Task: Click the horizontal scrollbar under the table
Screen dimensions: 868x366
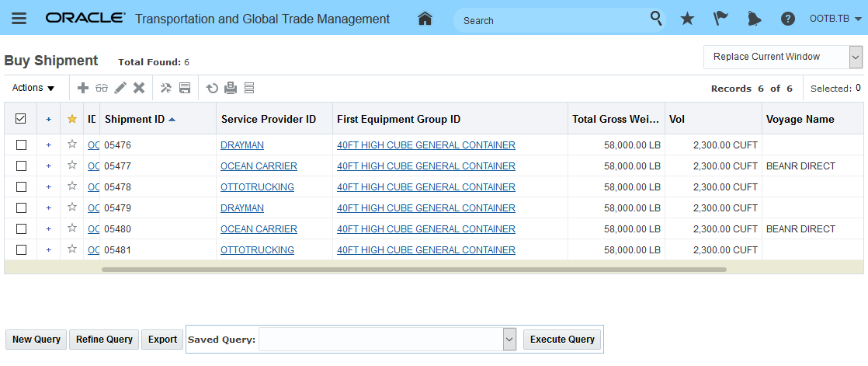Action: click(x=414, y=270)
